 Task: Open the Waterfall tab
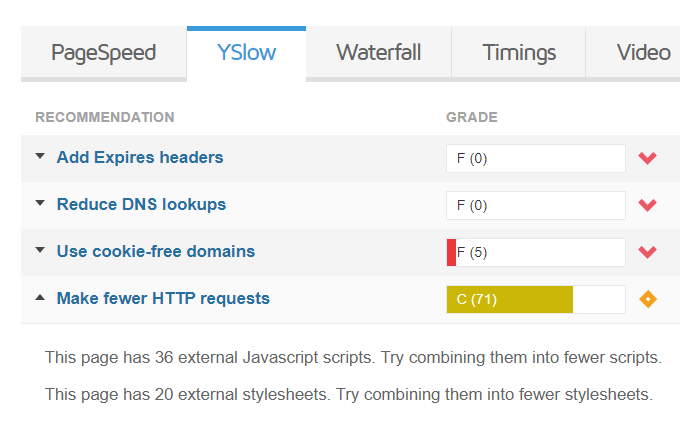(x=379, y=52)
